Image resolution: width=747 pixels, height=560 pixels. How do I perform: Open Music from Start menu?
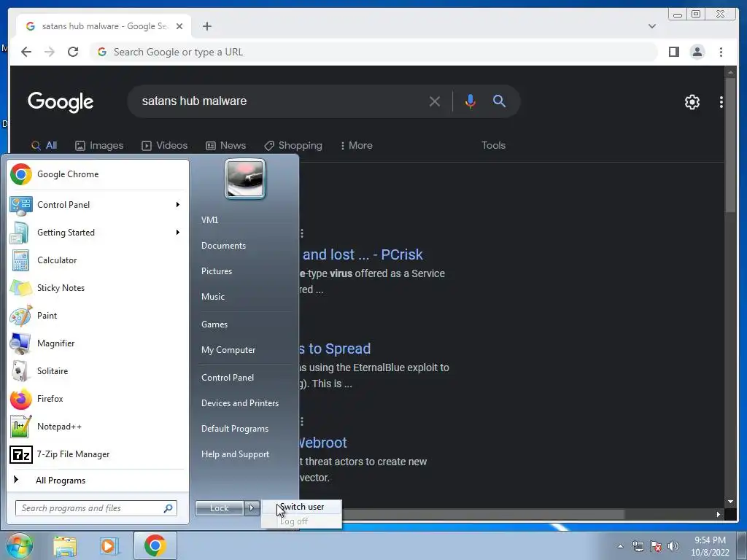pyautogui.click(x=212, y=297)
